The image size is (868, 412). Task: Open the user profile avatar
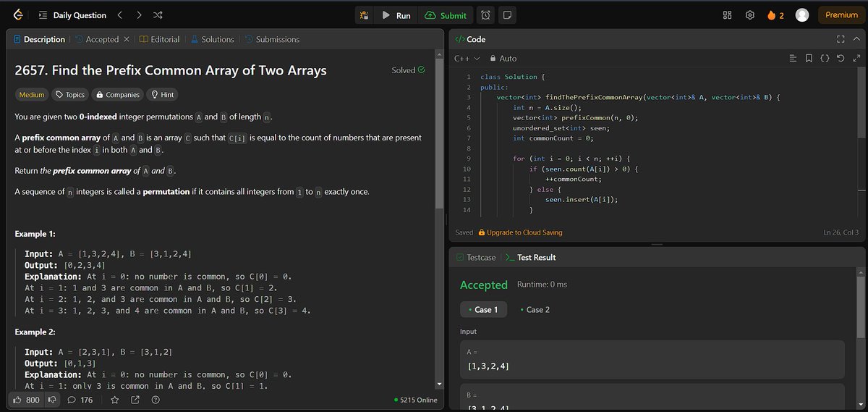(x=801, y=15)
